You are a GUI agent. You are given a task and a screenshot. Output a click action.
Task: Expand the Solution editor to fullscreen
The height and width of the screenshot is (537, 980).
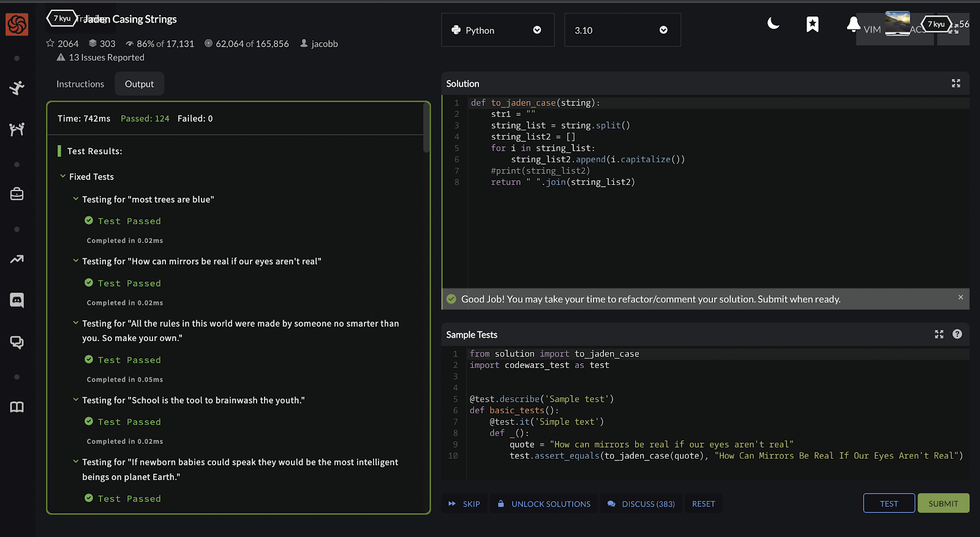pyautogui.click(x=956, y=83)
